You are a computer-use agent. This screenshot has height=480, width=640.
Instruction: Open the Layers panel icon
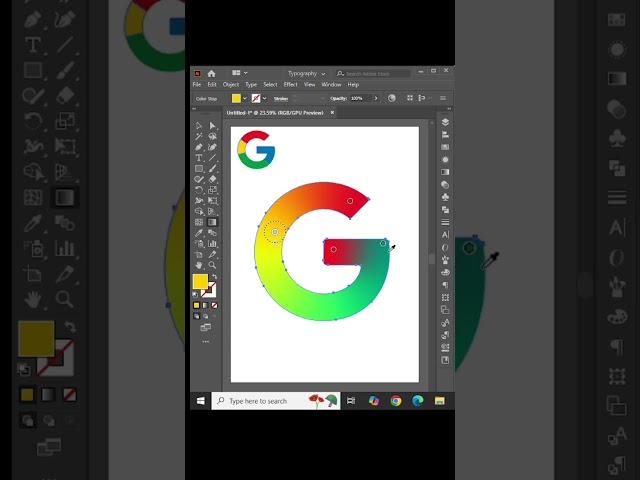pyautogui.click(x=445, y=122)
